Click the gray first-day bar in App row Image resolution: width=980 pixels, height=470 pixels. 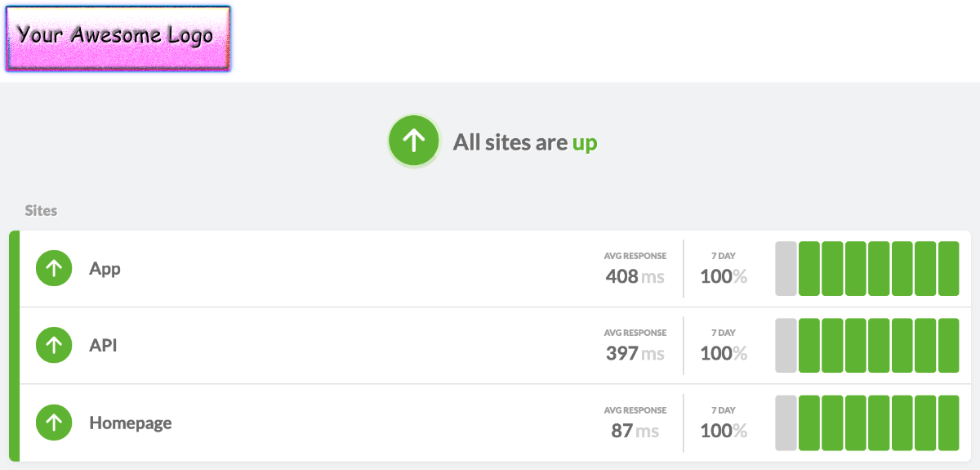click(x=786, y=269)
